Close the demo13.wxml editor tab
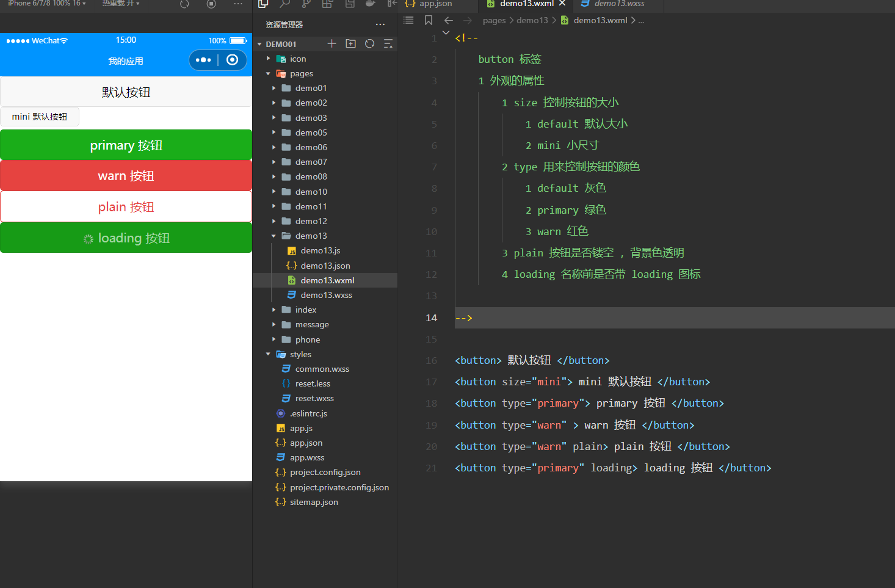Image resolution: width=895 pixels, height=588 pixels. tap(562, 4)
